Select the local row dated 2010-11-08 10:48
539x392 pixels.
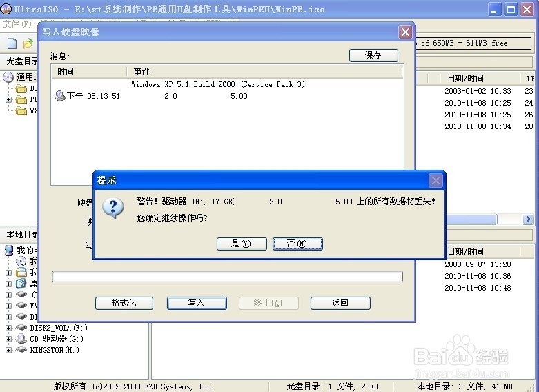click(478, 288)
